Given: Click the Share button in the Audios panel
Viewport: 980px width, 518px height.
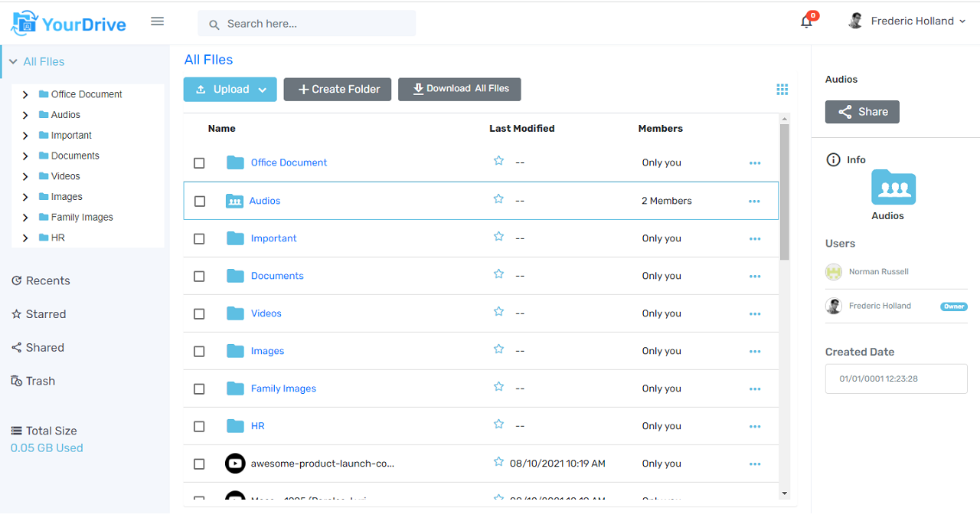Looking at the screenshot, I should (x=862, y=112).
